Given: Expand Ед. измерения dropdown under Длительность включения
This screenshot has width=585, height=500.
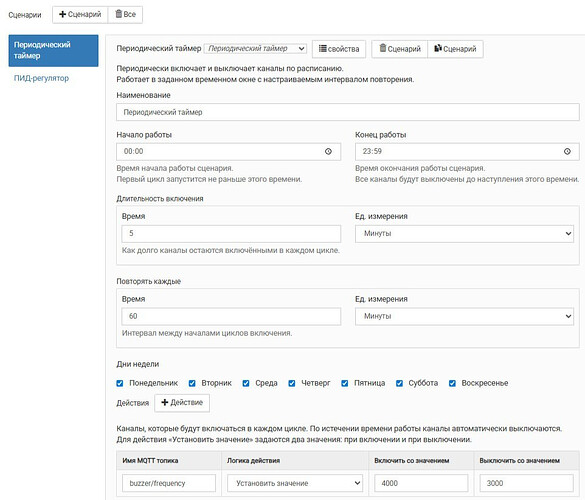Looking at the screenshot, I should [464, 234].
